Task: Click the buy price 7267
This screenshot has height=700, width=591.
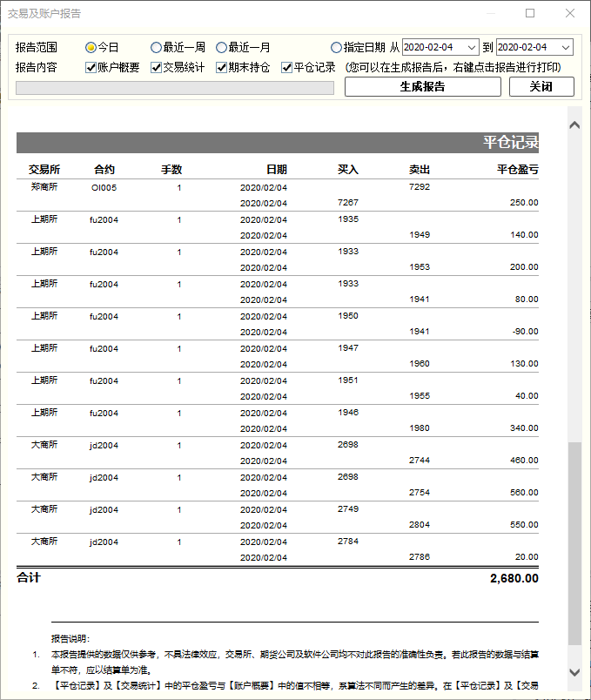Action: point(348,203)
